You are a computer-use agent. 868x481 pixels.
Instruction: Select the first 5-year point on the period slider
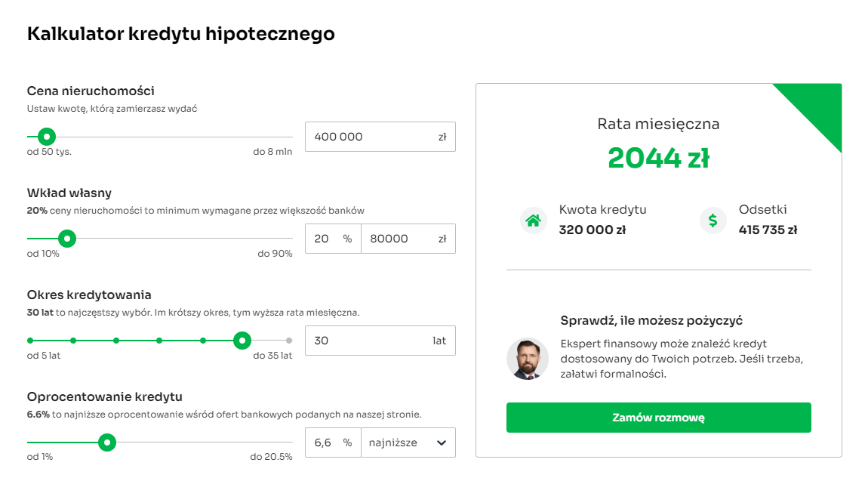[30, 341]
